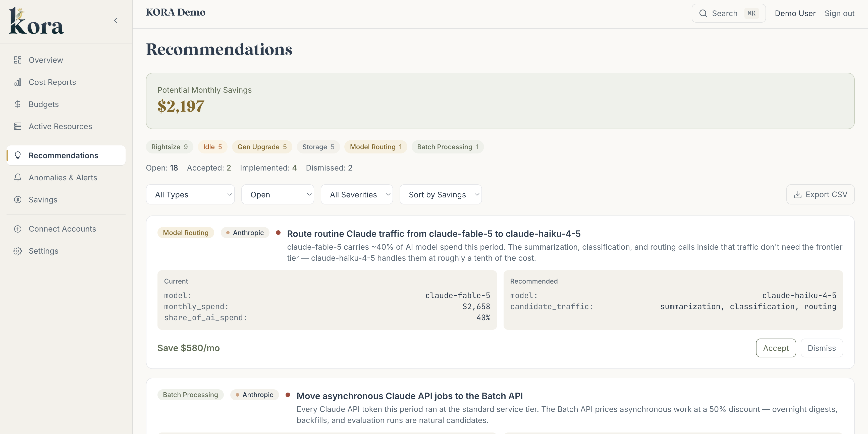The height and width of the screenshot is (434, 868).
Task: Click the Export CSV download icon
Action: 798,195
